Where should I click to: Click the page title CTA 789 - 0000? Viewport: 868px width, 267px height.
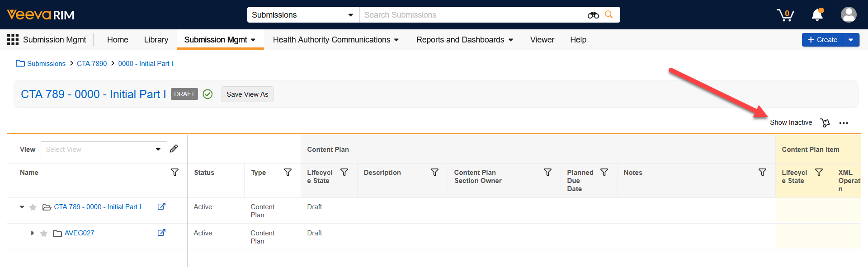click(x=94, y=94)
